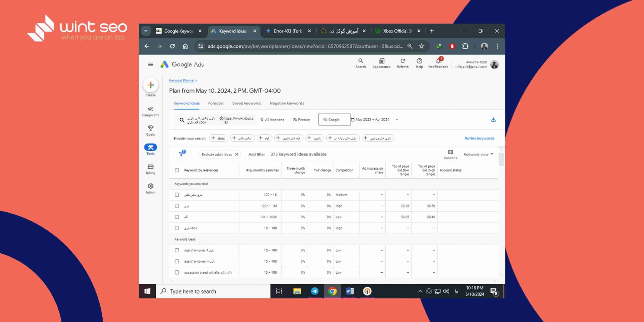Click the Keyword Planner breadcrumb link
The width and height of the screenshot is (644, 322).
182,80
